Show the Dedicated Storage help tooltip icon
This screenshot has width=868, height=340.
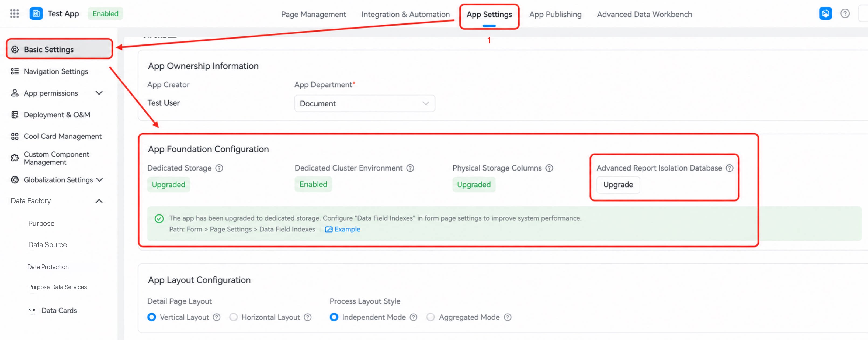pyautogui.click(x=219, y=168)
